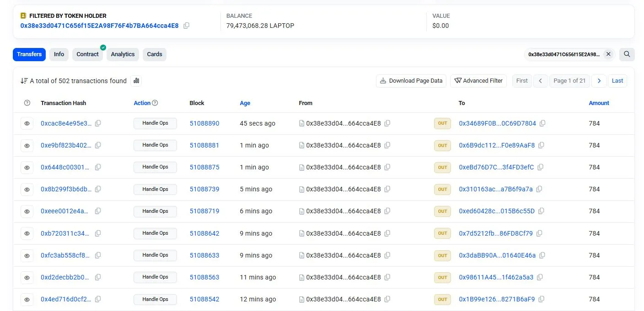644x311 pixels.
Task: Preview transaction 0x4ed716d0cf2 with the eye icon
Action: [27, 300]
